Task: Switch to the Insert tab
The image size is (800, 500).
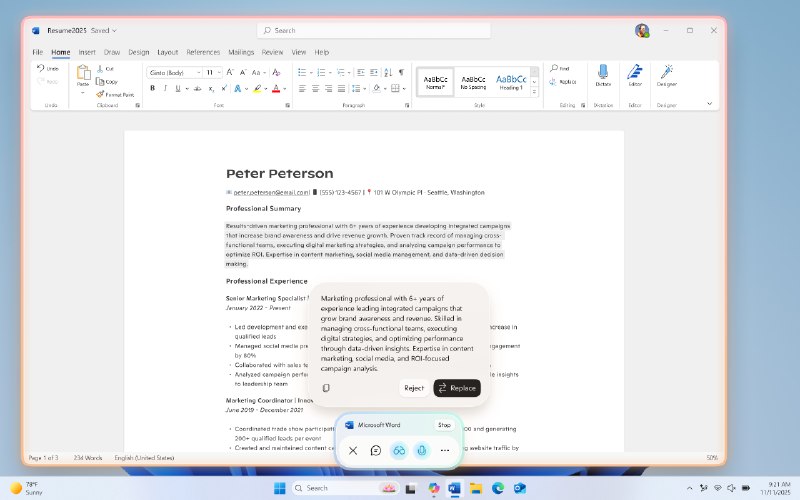Action: click(87, 52)
